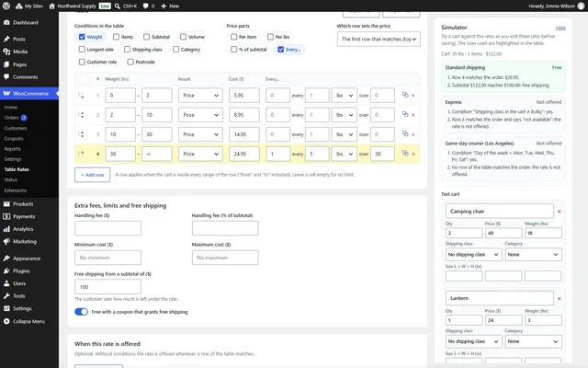This screenshot has height=368, width=588.
Task: Duplicate row 2 of the rate table
Action: (405, 114)
